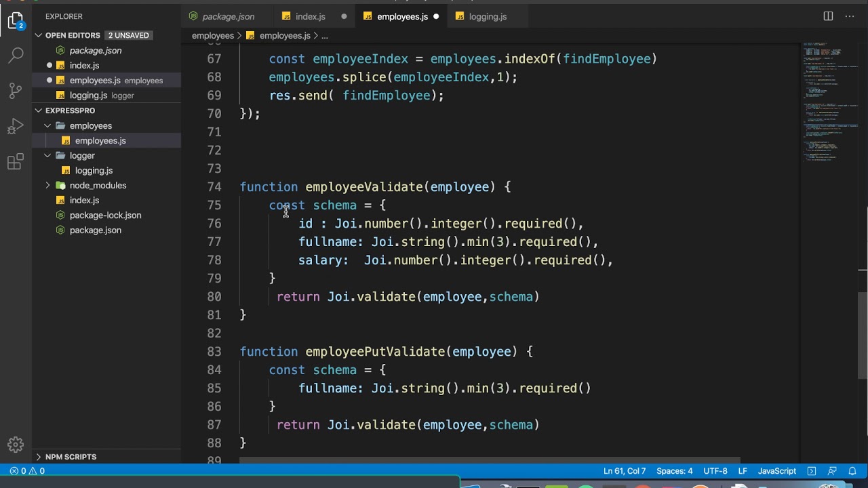Expand the NPM Scripts section
The image size is (868, 488).
(71, 457)
